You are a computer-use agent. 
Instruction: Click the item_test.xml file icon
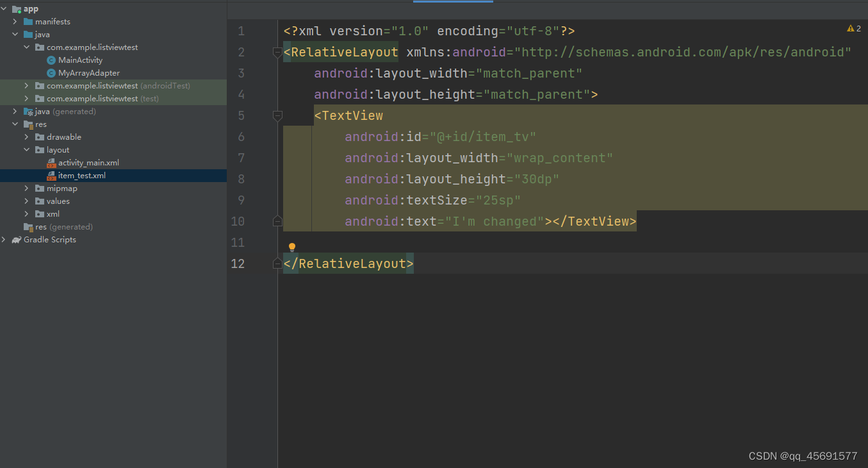tap(51, 176)
